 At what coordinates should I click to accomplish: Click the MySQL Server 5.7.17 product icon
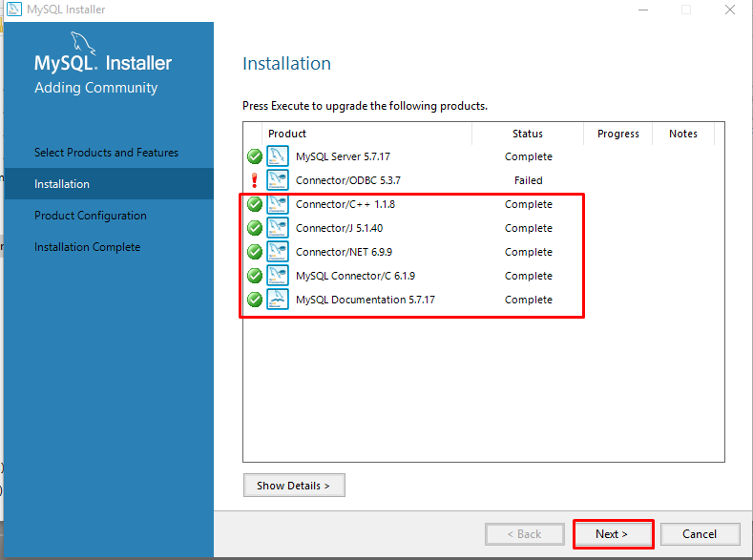coord(278,156)
